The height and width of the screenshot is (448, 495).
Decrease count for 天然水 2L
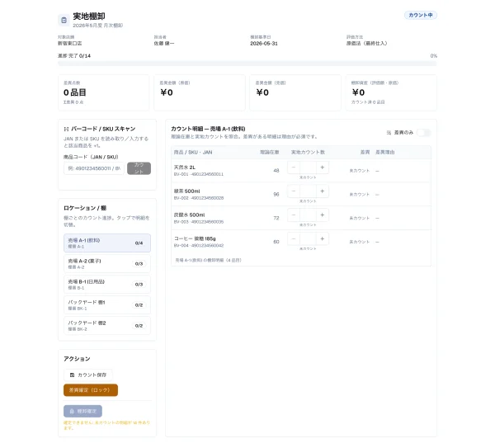(x=294, y=167)
